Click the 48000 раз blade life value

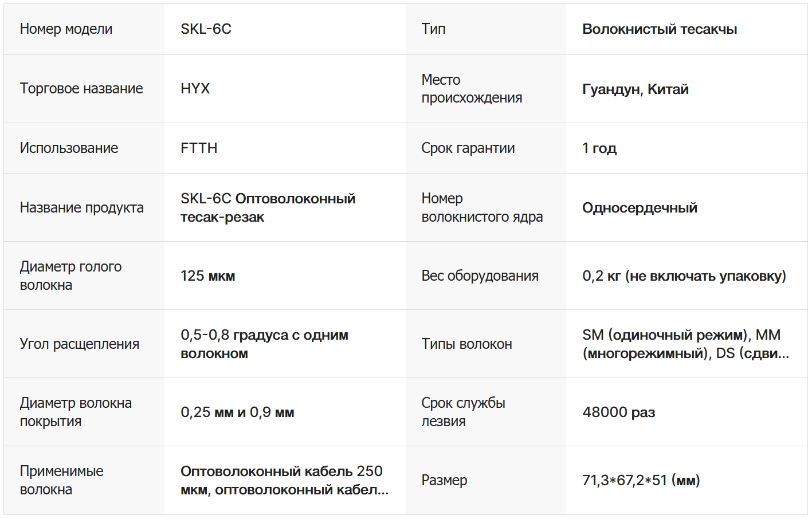[618, 412]
